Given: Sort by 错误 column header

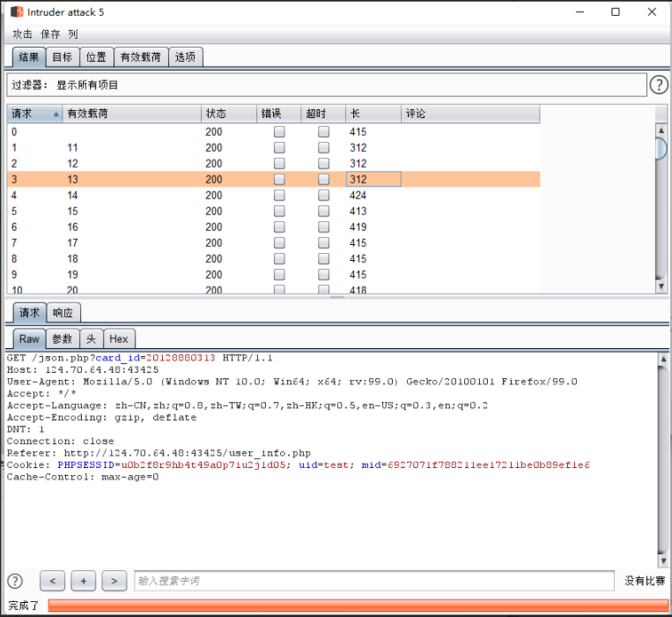Looking at the screenshot, I should point(278,114).
